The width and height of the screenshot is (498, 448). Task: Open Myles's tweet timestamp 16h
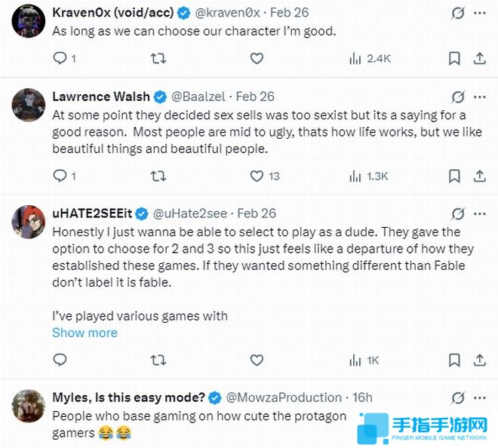click(x=363, y=397)
